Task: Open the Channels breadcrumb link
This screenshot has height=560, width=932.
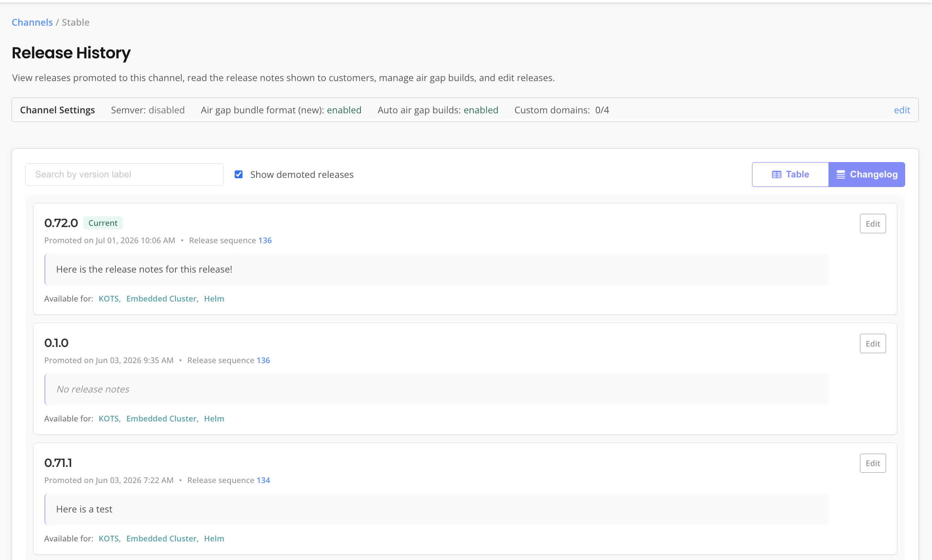Action: click(x=32, y=22)
